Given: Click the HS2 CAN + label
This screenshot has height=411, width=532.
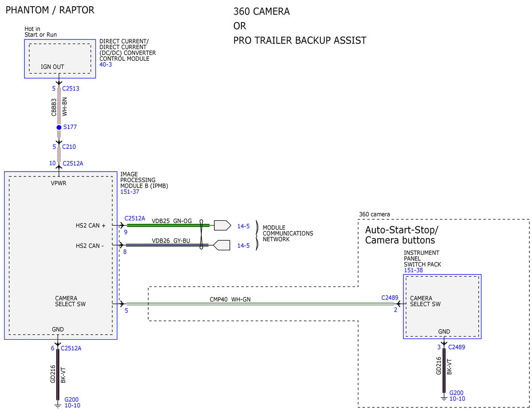Looking at the screenshot, I should [x=91, y=226].
